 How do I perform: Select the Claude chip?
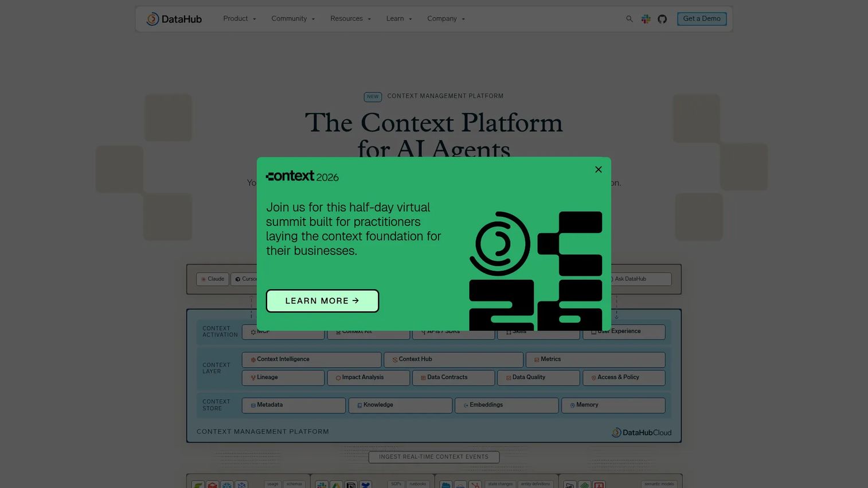click(213, 279)
